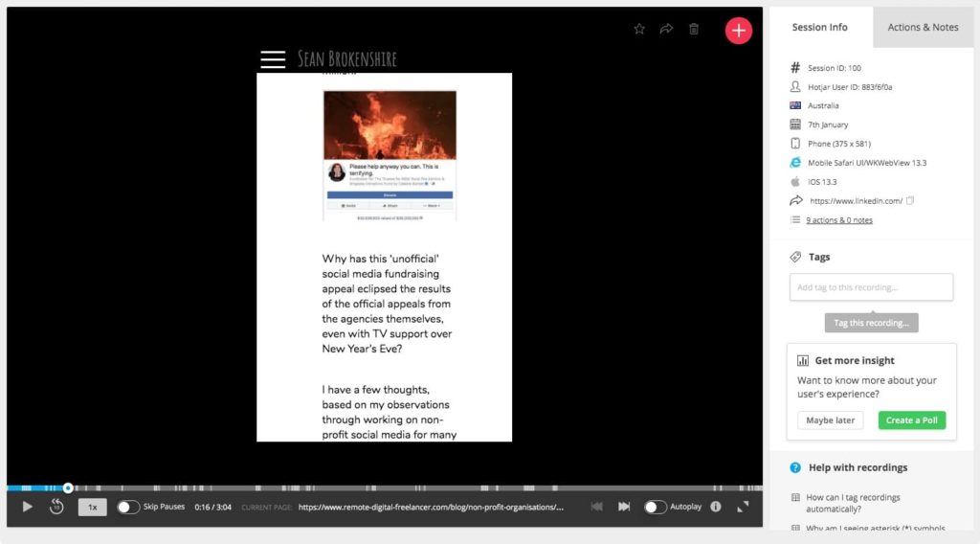Image resolution: width=980 pixels, height=544 pixels.
Task: Skip to the previous recording
Action: [597, 507]
